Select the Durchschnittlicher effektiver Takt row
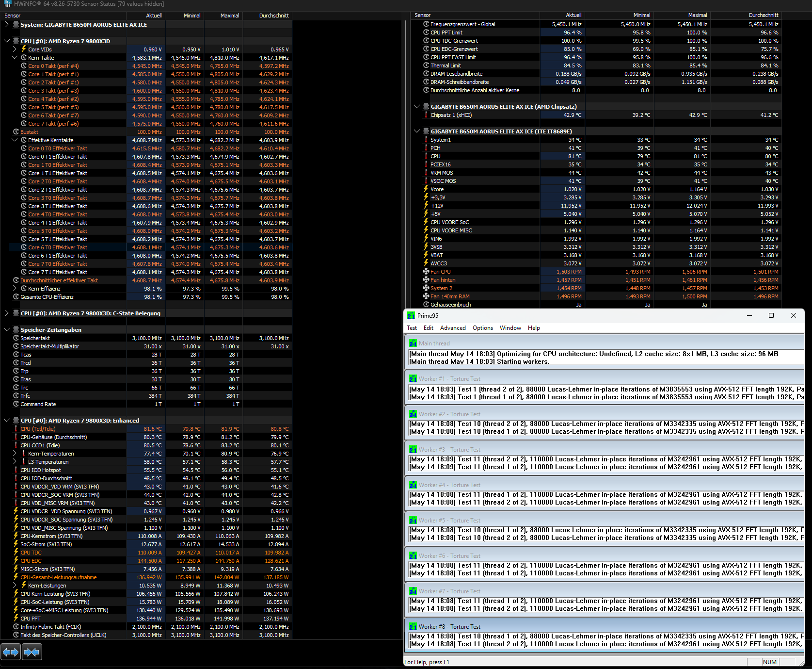 [146, 280]
